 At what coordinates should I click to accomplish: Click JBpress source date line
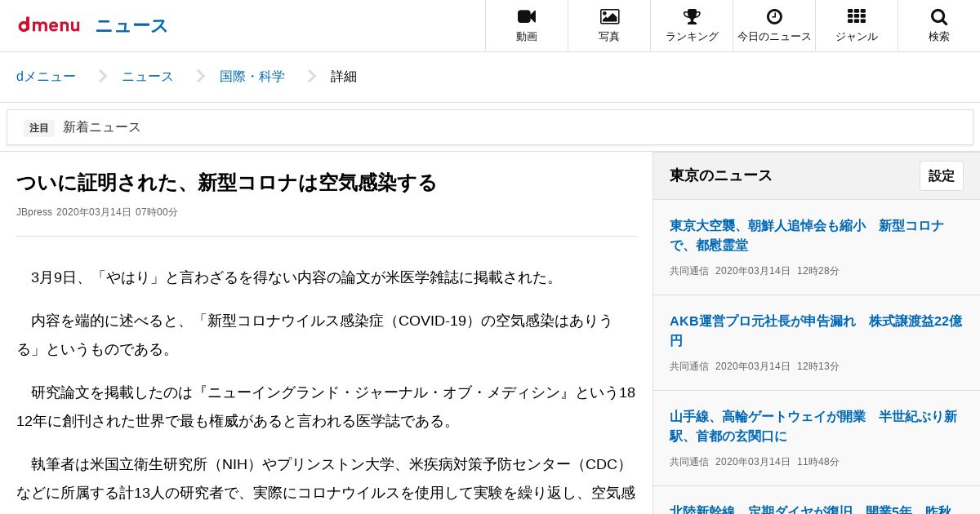click(x=97, y=212)
